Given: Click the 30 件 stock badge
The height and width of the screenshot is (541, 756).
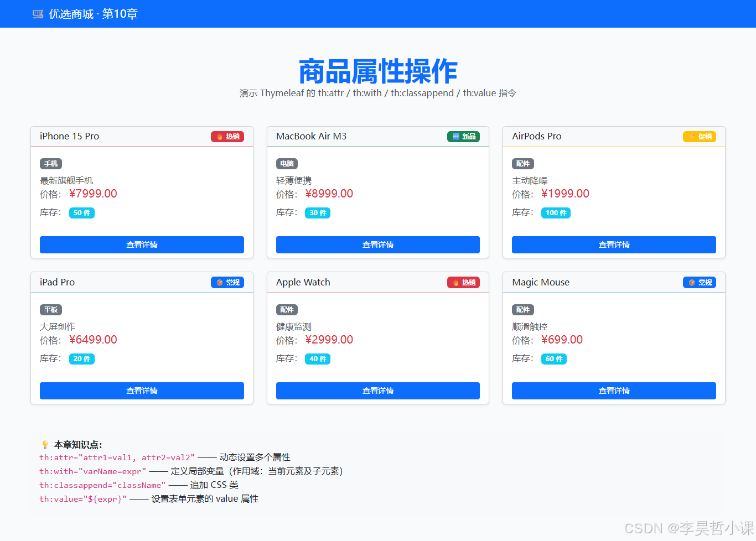Looking at the screenshot, I should pyautogui.click(x=318, y=213).
